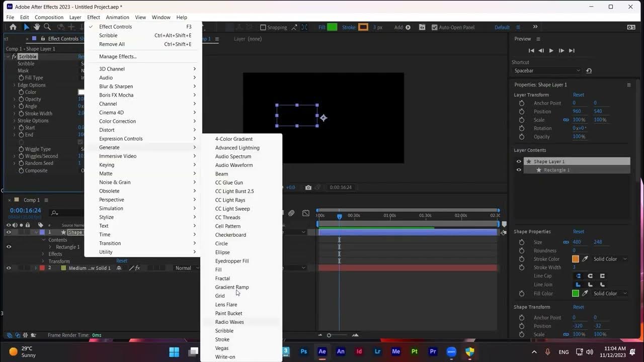Toggle visibility of Medium Solid 1 layer
Screen dimensions: 644x362
click(x=9, y=268)
